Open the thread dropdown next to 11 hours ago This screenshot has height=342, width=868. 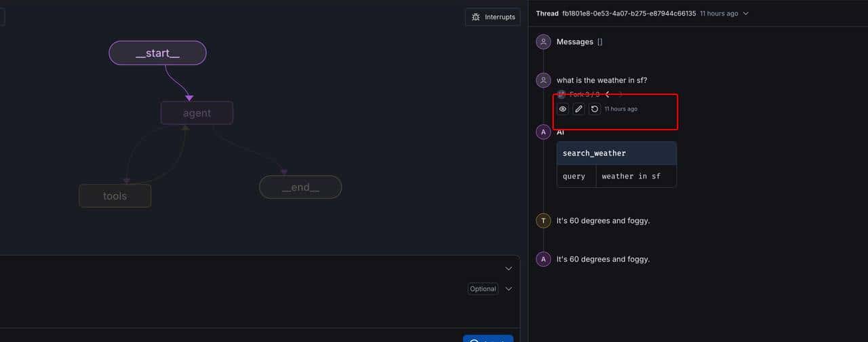coord(746,14)
